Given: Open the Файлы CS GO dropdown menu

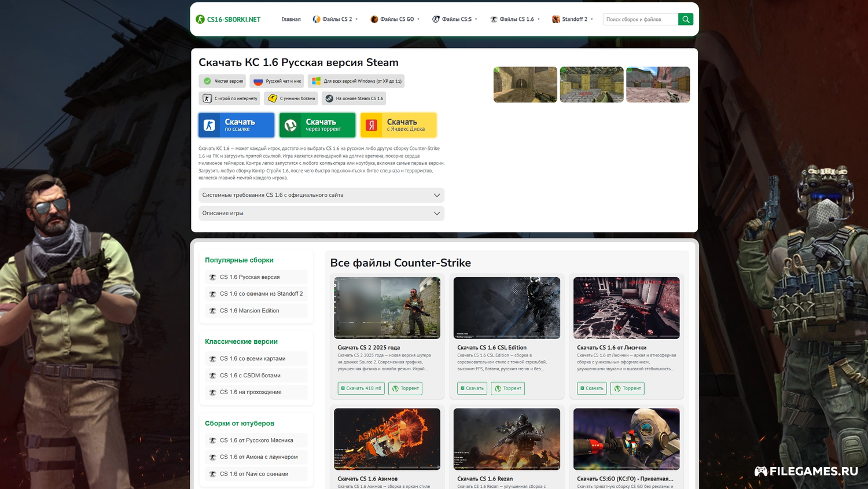Looking at the screenshot, I should point(395,19).
